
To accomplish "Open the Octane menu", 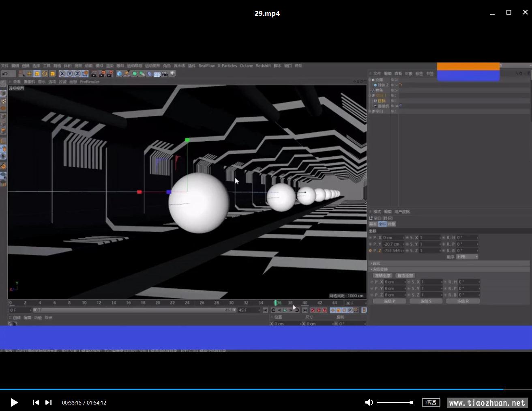I will pos(246,66).
